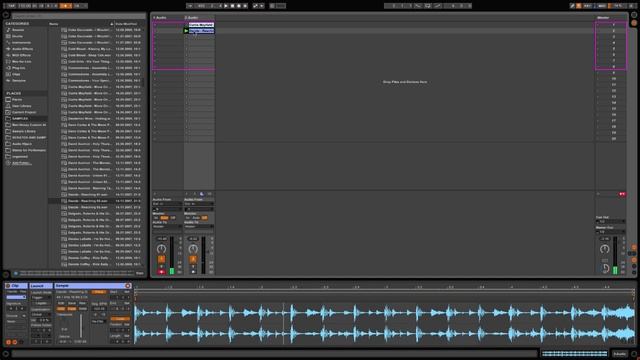
Task: Open the Sounds category in browser
Action: click(x=18, y=30)
